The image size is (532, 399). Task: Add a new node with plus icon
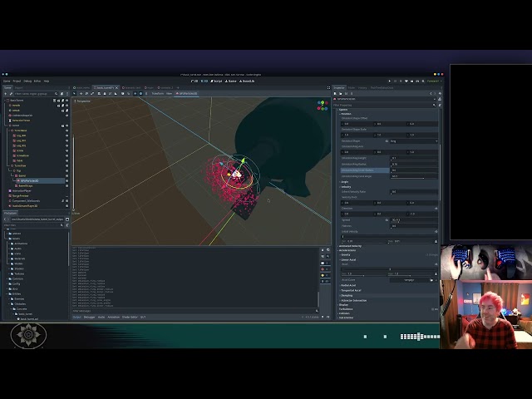tap(6, 94)
